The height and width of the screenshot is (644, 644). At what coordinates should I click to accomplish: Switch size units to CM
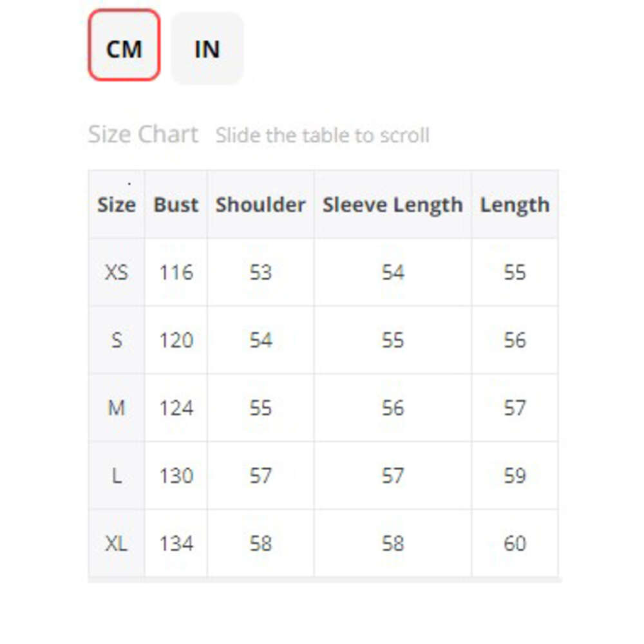point(124,46)
